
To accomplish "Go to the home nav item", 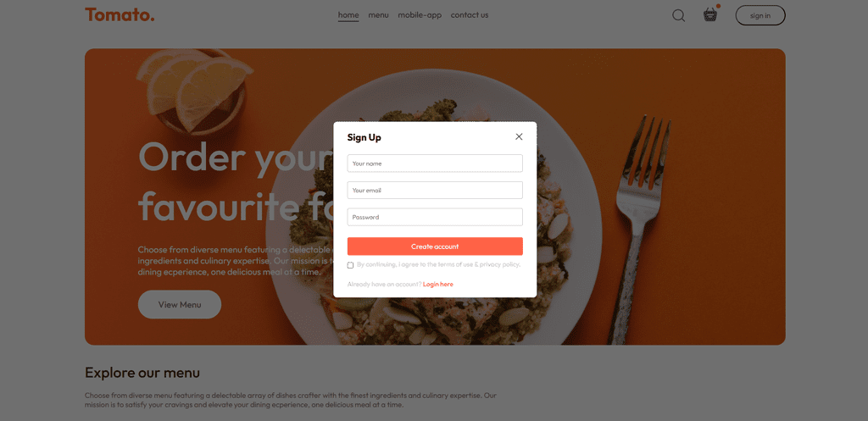I will pyautogui.click(x=348, y=15).
